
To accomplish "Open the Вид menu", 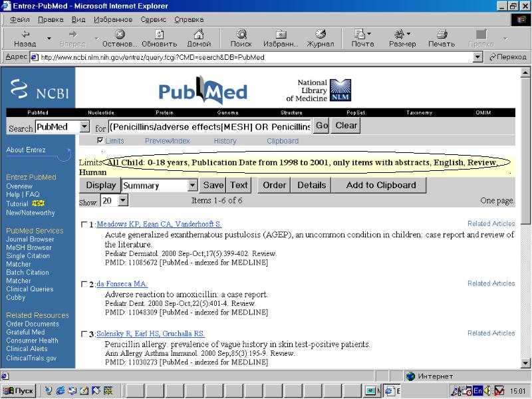I will [x=78, y=20].
